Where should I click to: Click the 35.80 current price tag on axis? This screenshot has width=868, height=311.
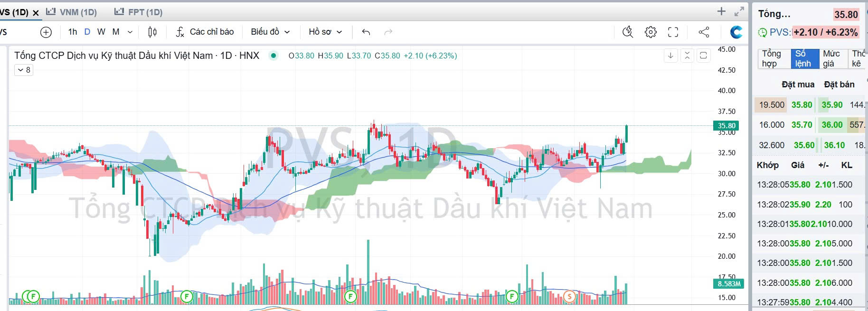click(726, 126)
